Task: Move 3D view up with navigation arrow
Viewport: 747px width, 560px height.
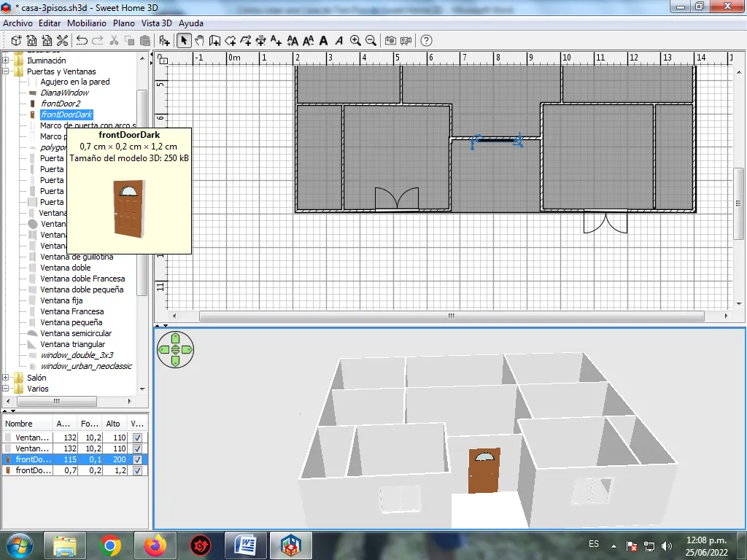Action: pos(175,338)
